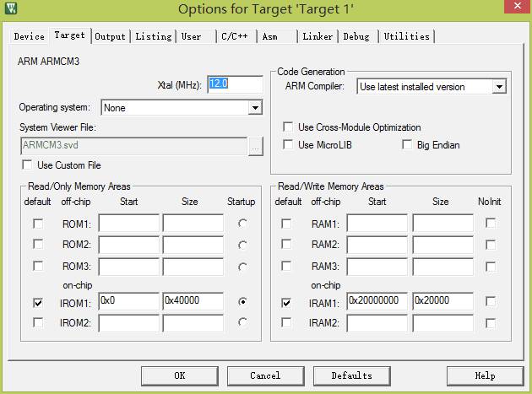Click IROM1 Start field showing 0x0
The image size is (532, 394).
[128, 301]
